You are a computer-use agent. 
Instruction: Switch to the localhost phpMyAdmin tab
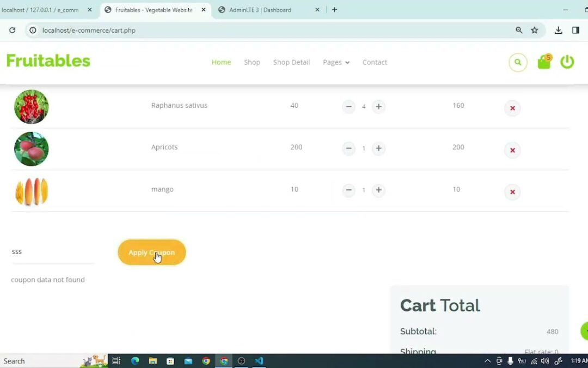pyautogui.click(x=40, y=10)
